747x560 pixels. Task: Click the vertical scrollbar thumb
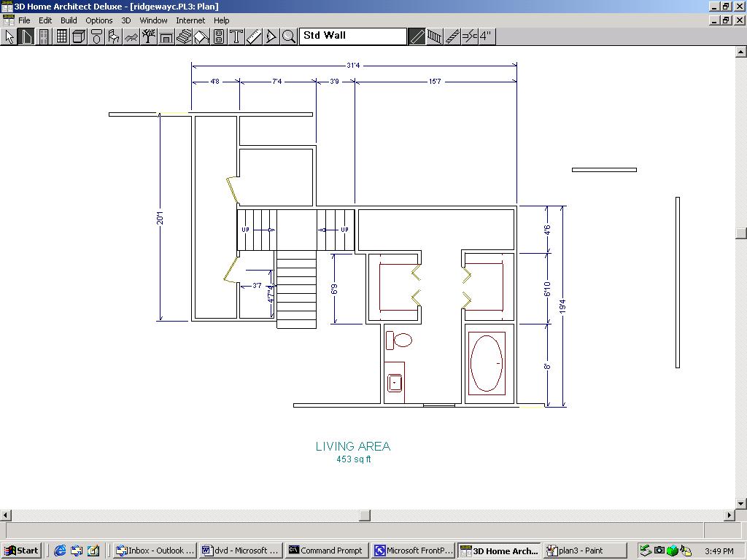click(741, 233)
